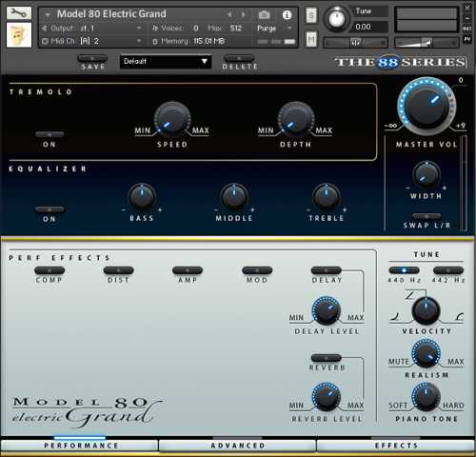
Task: Open the Output channel dropdown
Action: (139, 29)
